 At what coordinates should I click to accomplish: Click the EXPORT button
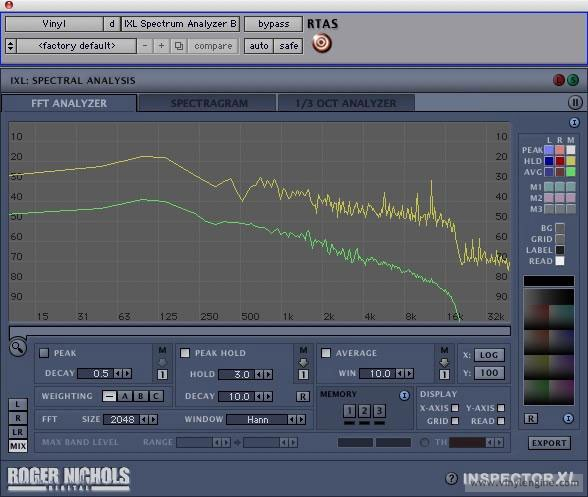[x=549, y=443]
